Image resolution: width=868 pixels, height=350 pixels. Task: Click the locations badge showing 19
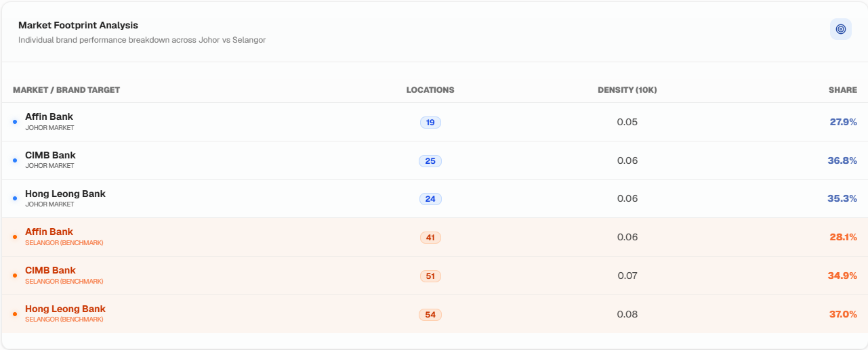pos(430,123)
